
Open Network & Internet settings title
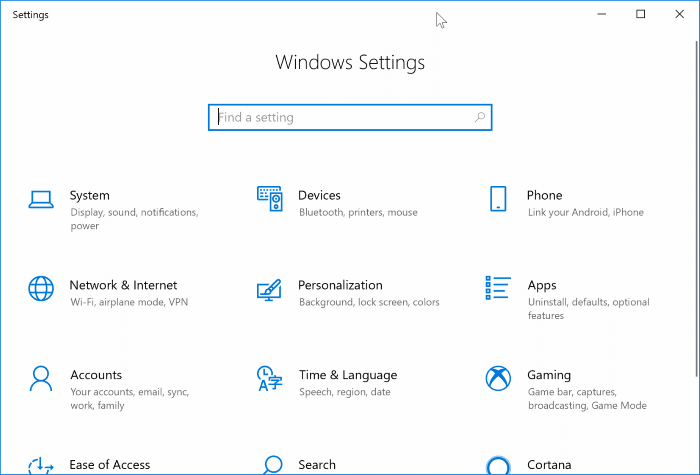click(123, 285)
